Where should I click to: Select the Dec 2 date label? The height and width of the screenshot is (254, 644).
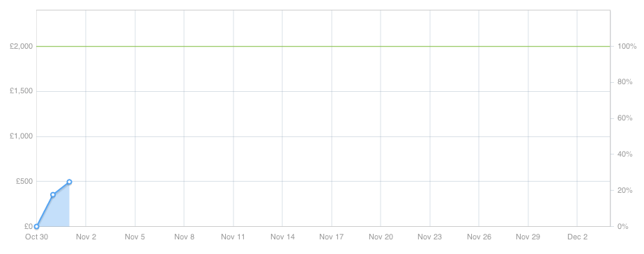point(578,237)
